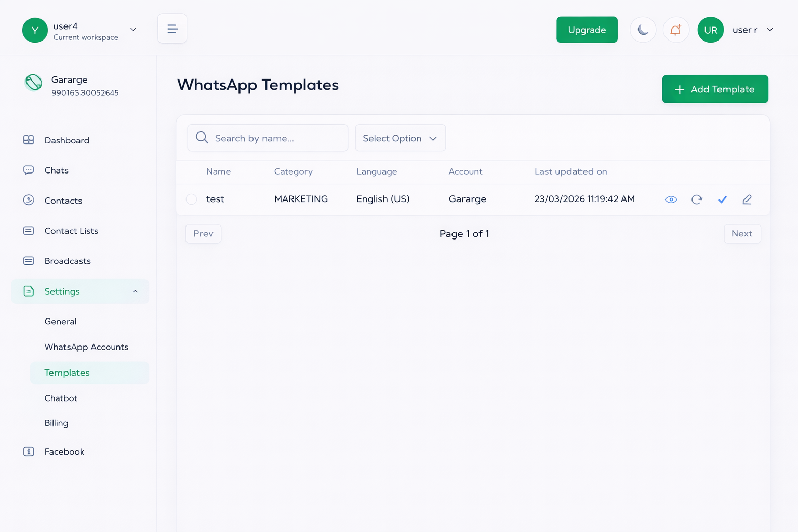798x532 pixels.
Task: Click the Search by name field
Action: point(275,138)
